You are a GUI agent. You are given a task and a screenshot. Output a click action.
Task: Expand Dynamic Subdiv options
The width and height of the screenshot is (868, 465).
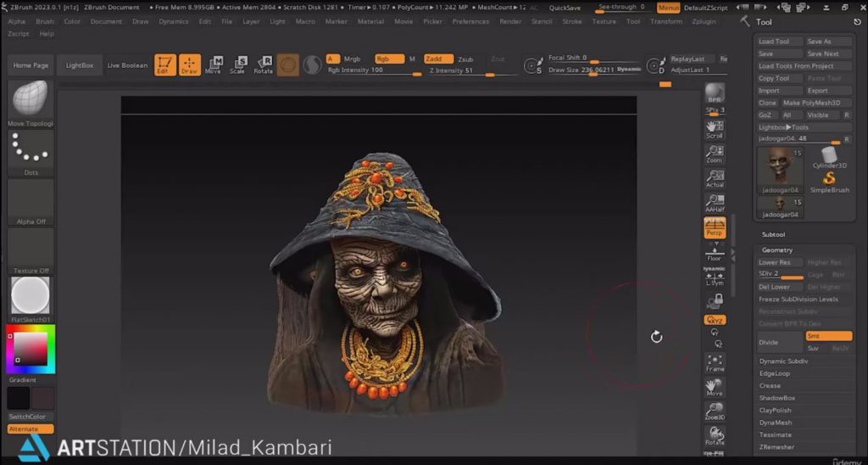[x=783, y=361]
